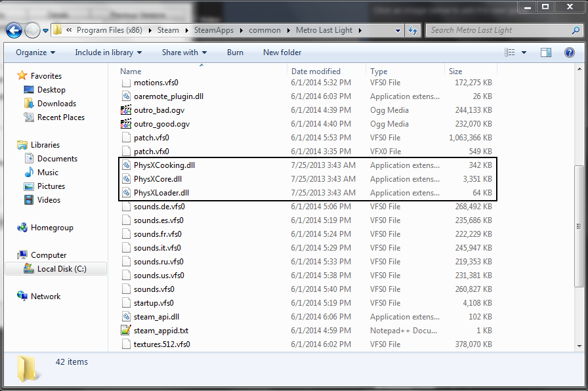Click the Back navigation arrow
This screenshot has width=588, height=391.
14,30
